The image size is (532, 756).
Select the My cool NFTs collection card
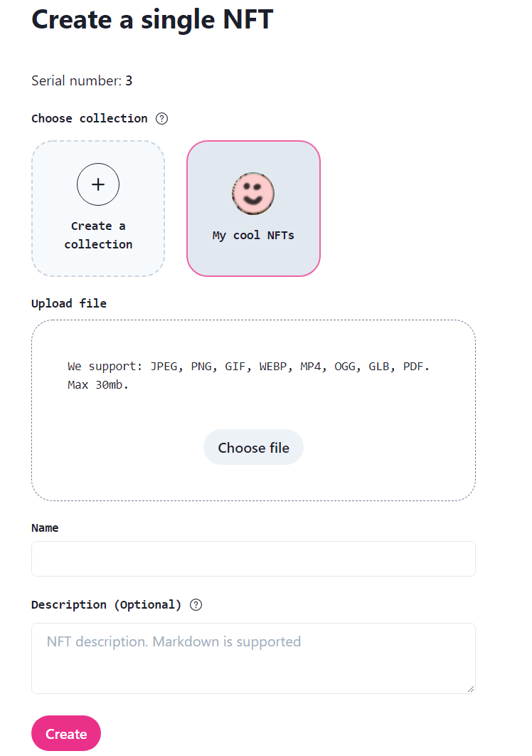(253, 209)
